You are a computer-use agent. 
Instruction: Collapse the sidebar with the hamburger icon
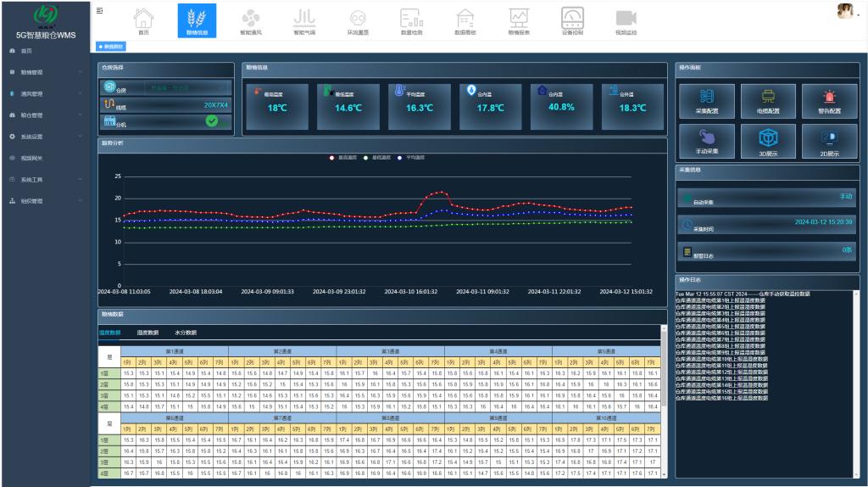pos(101,10)
